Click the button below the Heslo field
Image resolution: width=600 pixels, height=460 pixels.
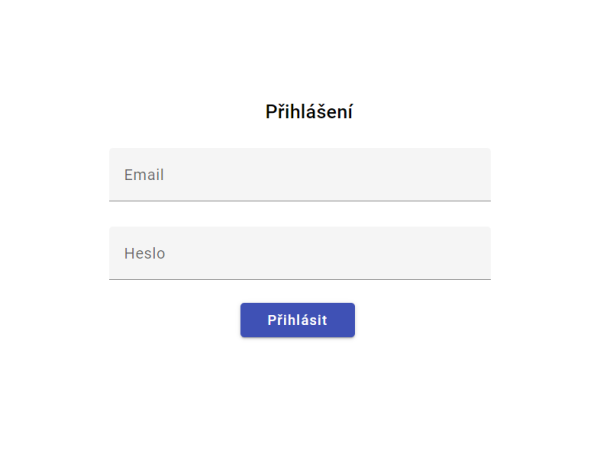tap(297, 320)
